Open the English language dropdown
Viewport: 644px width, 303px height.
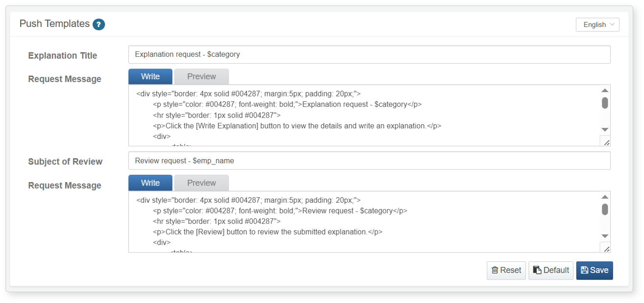(x=597, y=24)
